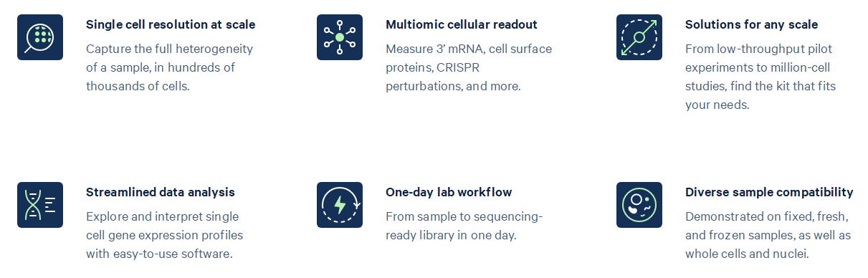
Task: Click the cell sample compatibility icon
Action: (639, 205)
